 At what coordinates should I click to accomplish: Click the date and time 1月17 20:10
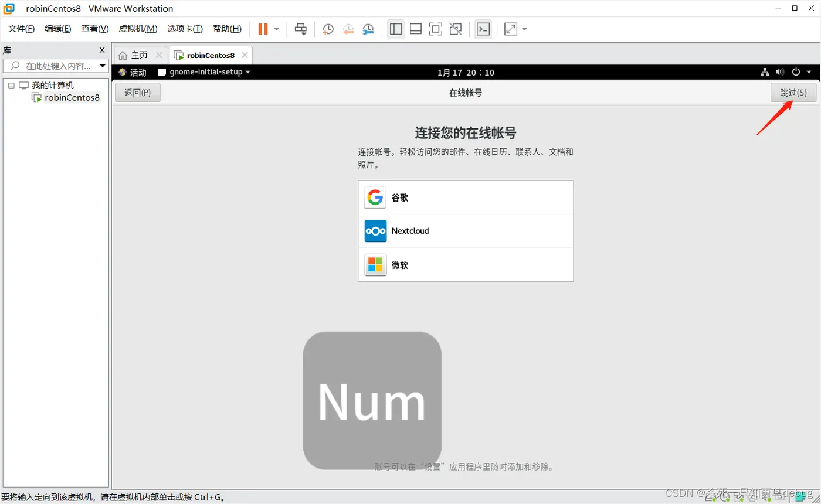tap(466, 73)
